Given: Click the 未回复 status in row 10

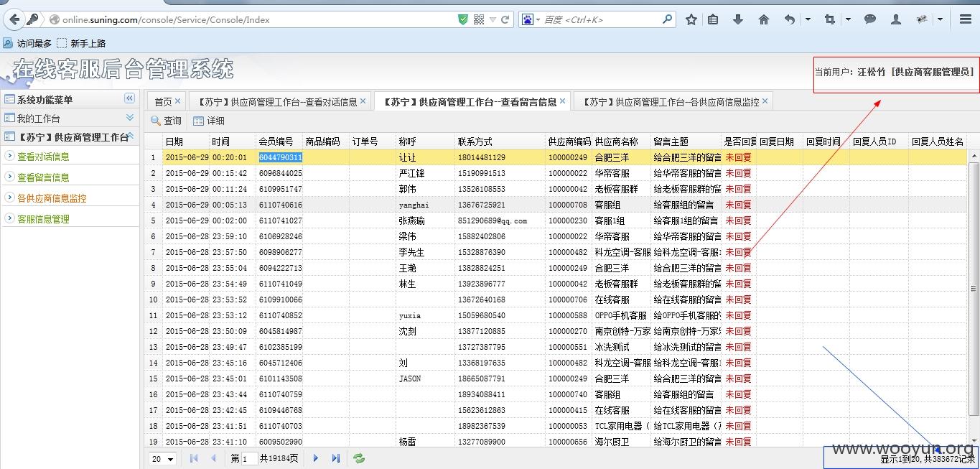Looking at the screenshot, I should coord(738,299).
